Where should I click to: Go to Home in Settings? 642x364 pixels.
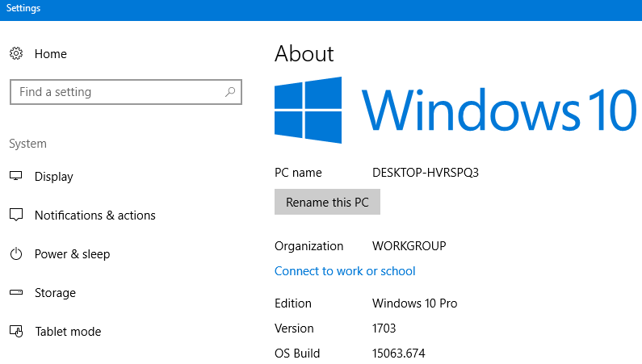(50, 54)
